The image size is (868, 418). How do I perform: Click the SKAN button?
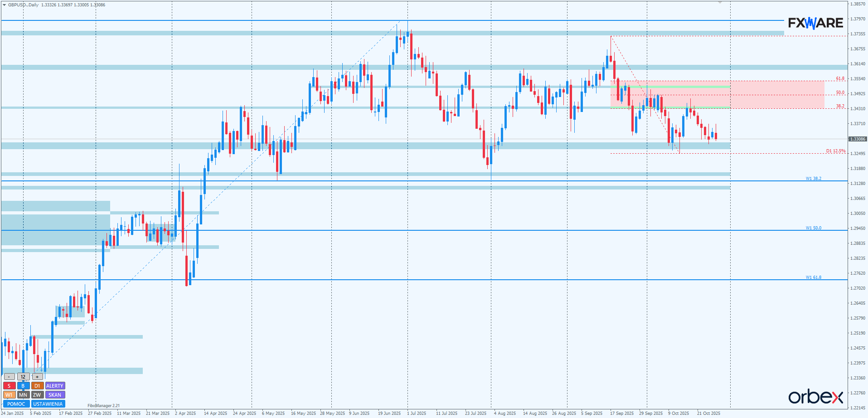click(x=55, y=395)
